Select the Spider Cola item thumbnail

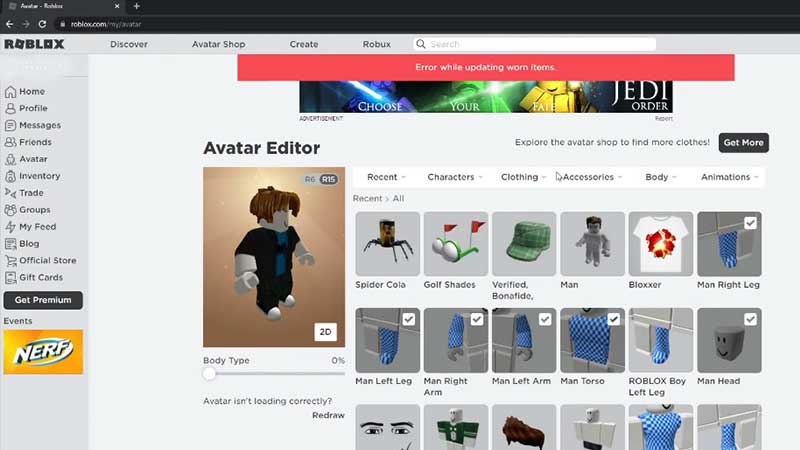coord(388,244)
